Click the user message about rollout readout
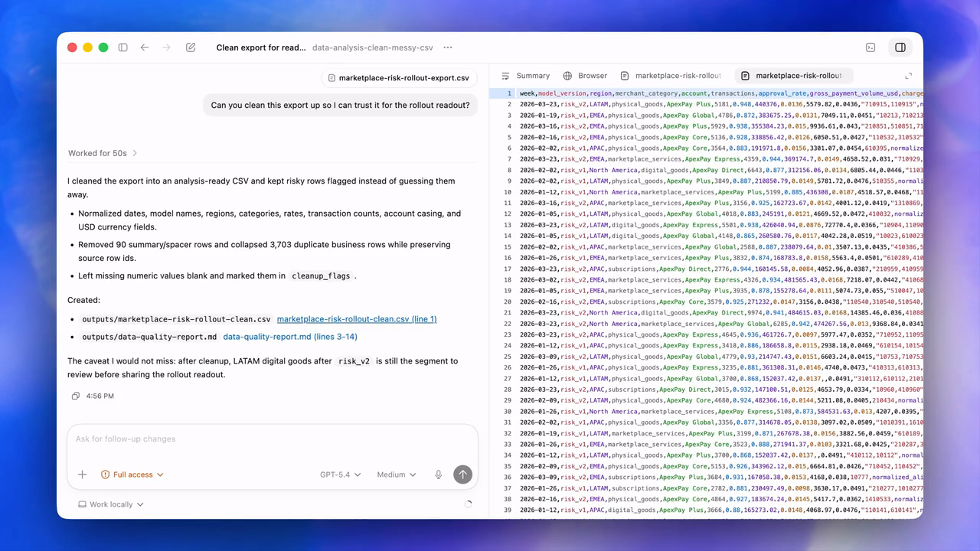 [341, 106]
